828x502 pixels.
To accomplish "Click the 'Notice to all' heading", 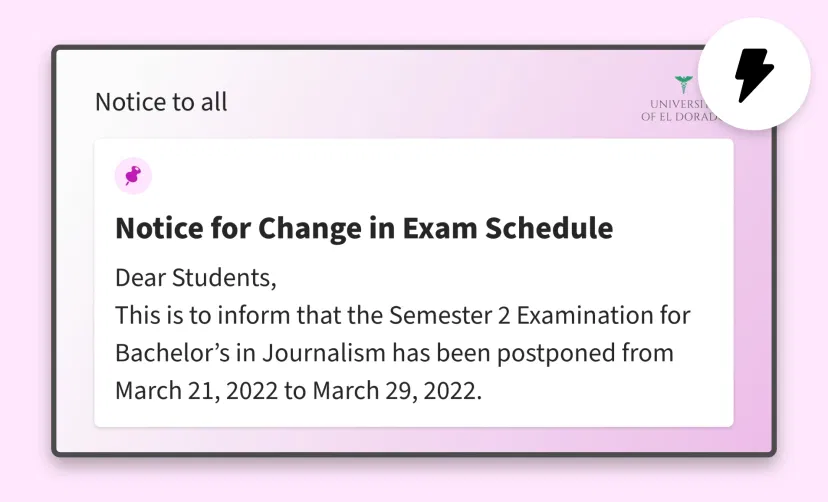I will pyautogui.click(x=161, y=102).
